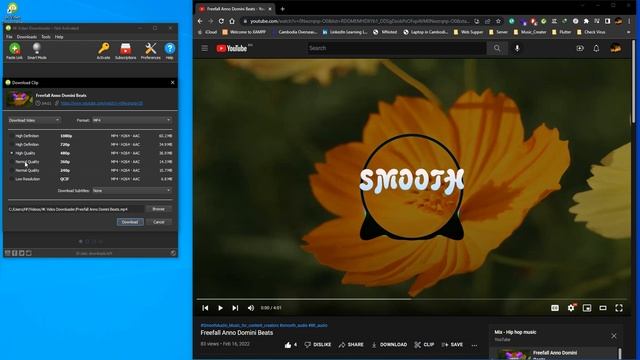Image resolution: width=640 pixels, height=360 pixels.
Task: Open the YouTube player settings gear
Action: (x=571, y=308)
